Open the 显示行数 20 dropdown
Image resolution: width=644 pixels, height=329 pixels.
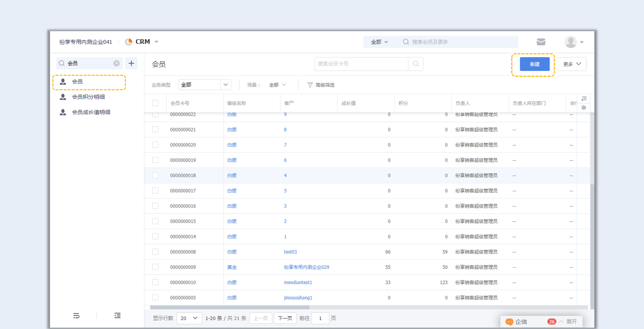click(x=189, y=318)
